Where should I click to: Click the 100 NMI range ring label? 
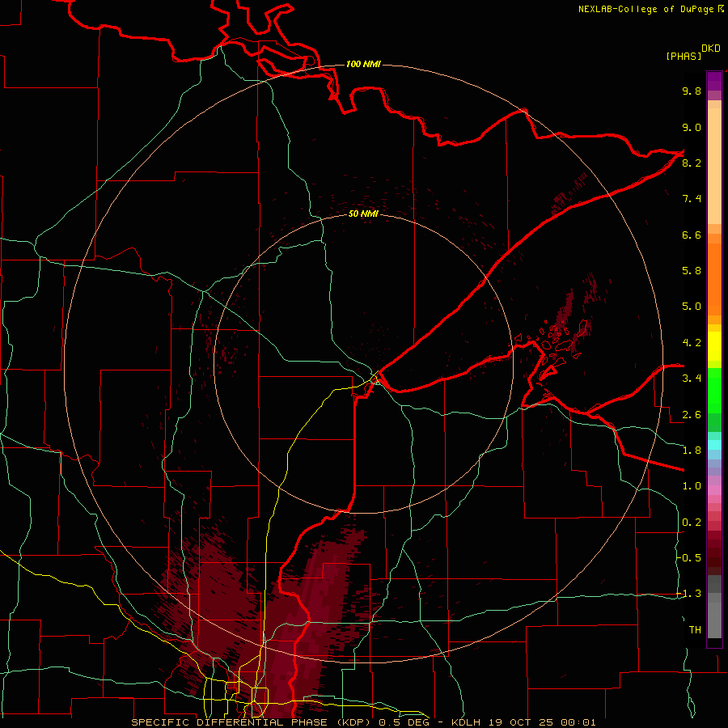point(363,64)
